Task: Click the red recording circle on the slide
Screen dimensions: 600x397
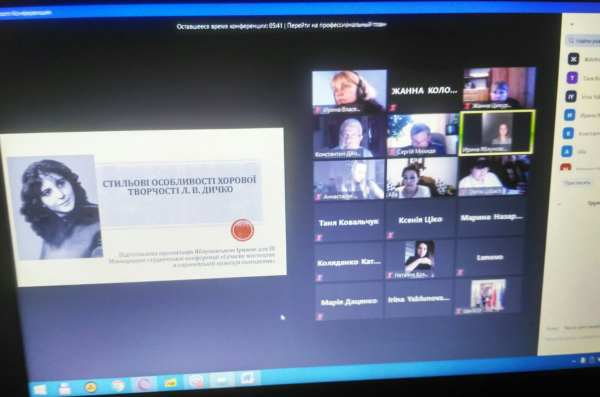Action: click(x=242, y=230)
